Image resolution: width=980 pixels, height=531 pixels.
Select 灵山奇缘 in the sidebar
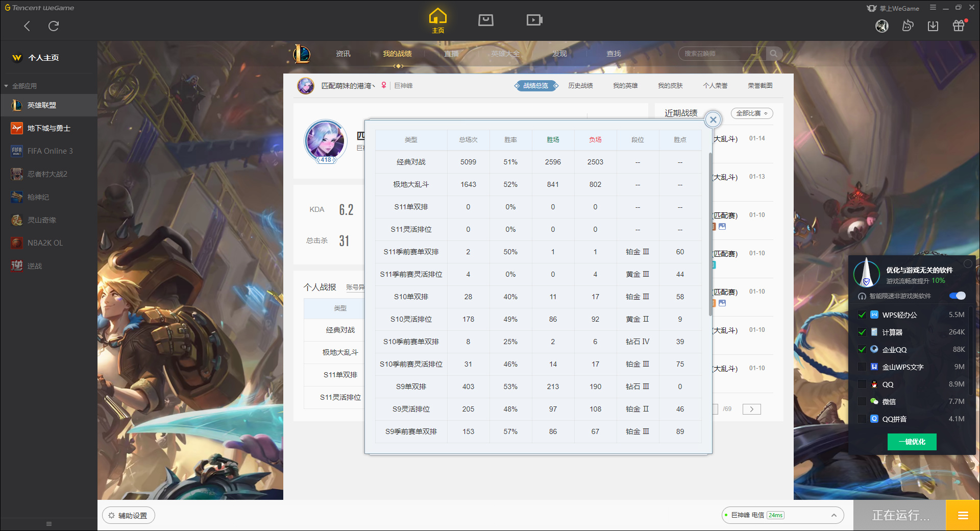point(48,220)
